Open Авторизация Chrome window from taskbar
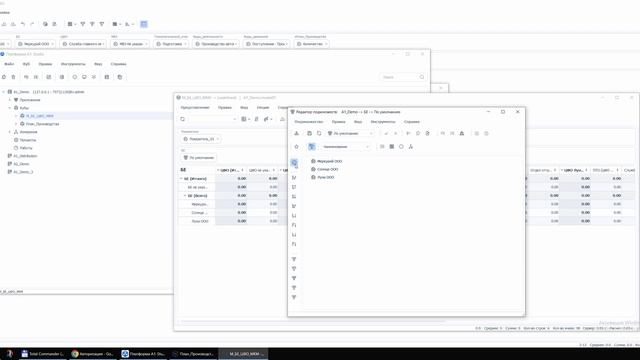 (93, 354)
